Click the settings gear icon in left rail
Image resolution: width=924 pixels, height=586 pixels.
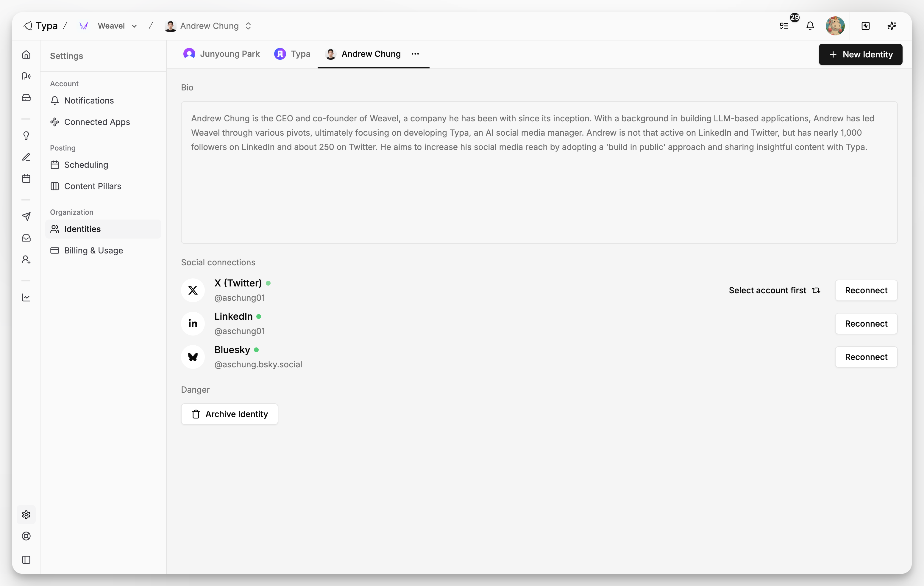coord(26,515)
